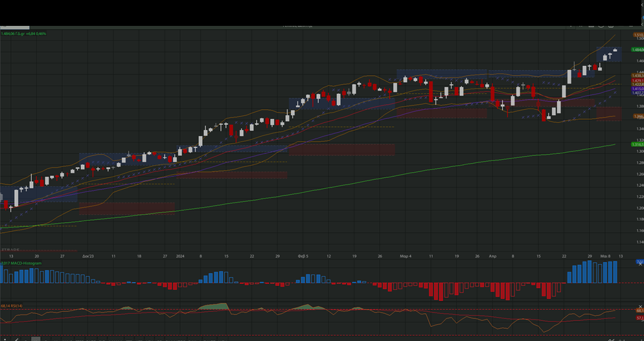
Task: Click the red 57 RSI average tag
Action: point(639,318)
